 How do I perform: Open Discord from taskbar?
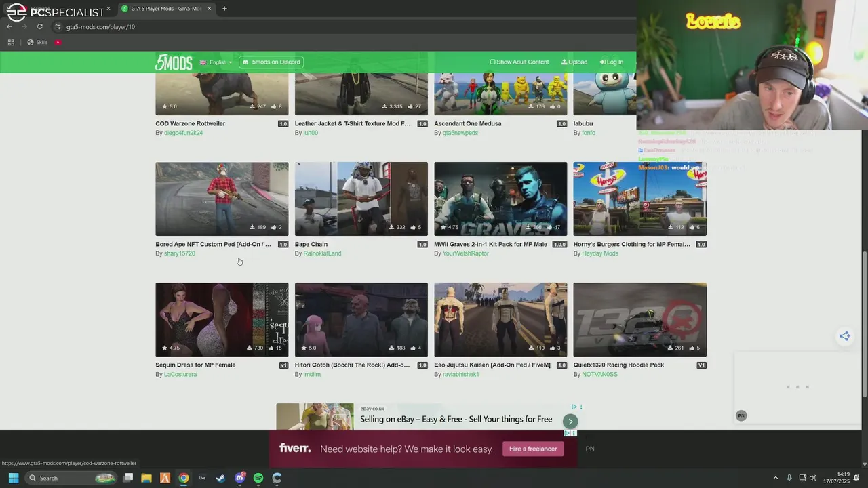239,478
